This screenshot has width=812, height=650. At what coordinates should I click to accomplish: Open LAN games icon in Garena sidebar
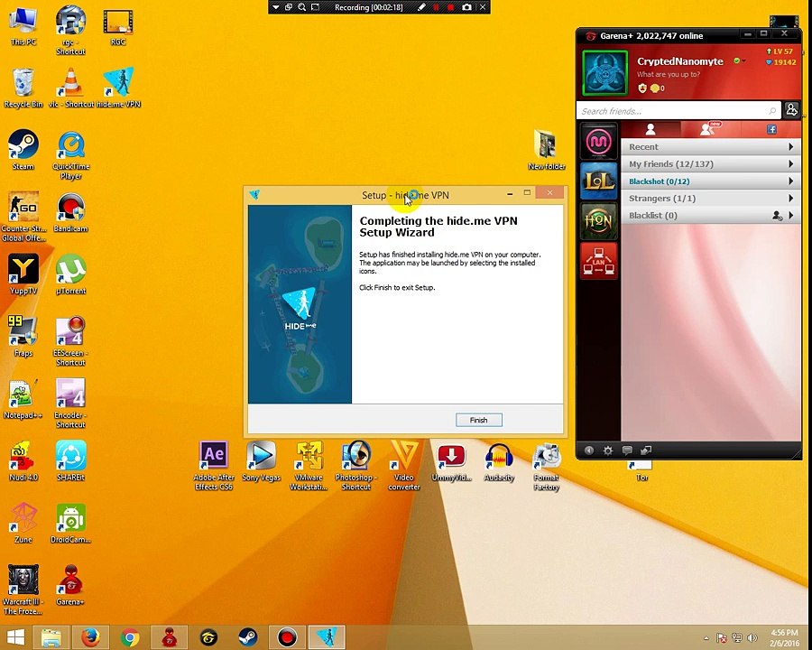tap(599, 261)
